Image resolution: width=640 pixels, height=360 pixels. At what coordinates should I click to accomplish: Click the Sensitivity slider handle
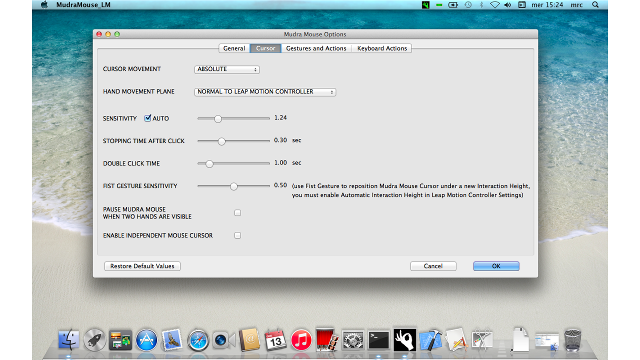click(218, 118)
